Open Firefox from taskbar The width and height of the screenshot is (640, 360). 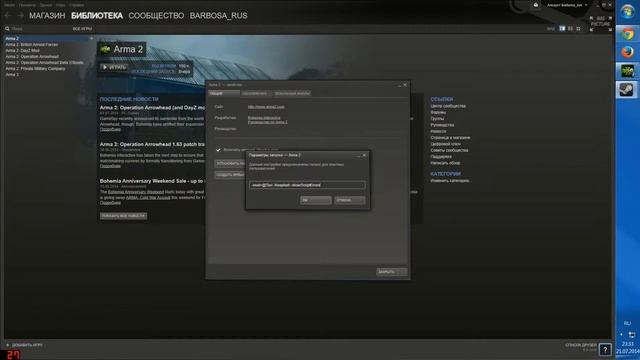628,52
